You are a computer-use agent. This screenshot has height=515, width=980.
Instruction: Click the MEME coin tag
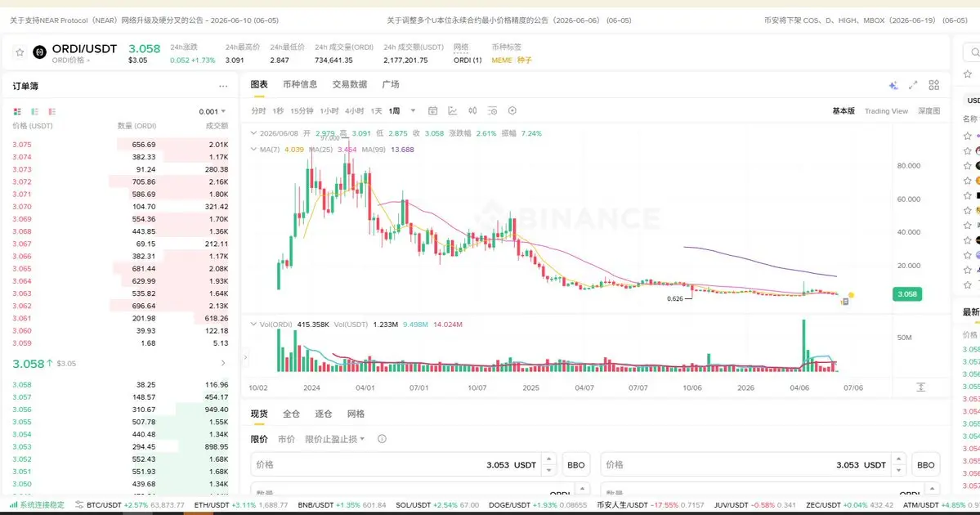[x=502, y=60]
